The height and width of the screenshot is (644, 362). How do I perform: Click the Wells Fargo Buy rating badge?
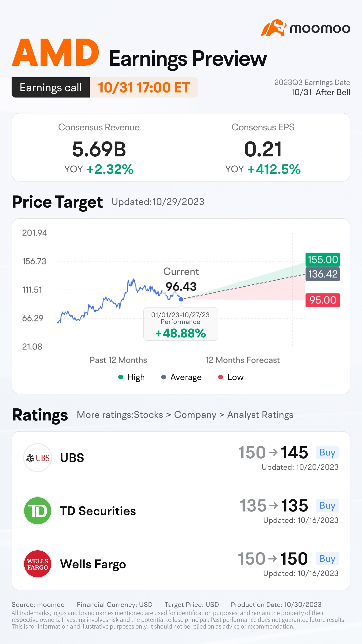coord(327,559)
